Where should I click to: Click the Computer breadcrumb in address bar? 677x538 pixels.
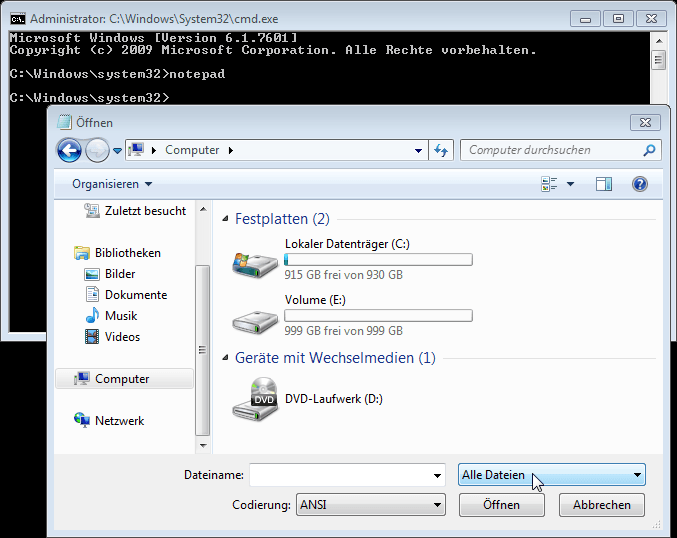192,150
